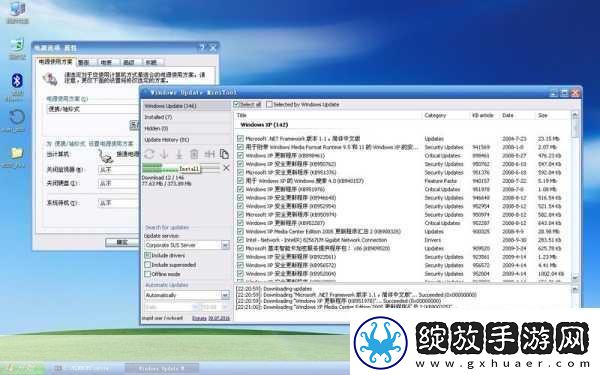Screen dimensions: 600x375
Task: Open the Automatic Updates mode dropdown
Action: pos(225,295)
